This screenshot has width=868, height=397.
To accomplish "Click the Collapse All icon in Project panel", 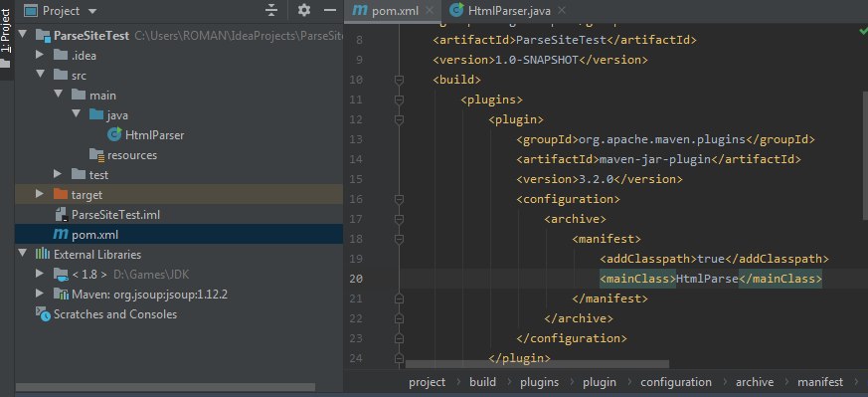I will (x=271, y=10).
